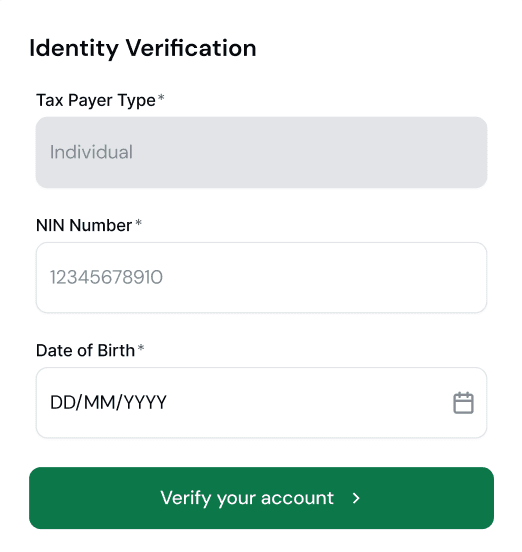Viewport: 522px width, 552px height.
Task: Select the YYYY year segment of the date
Action: coord(145,403)
